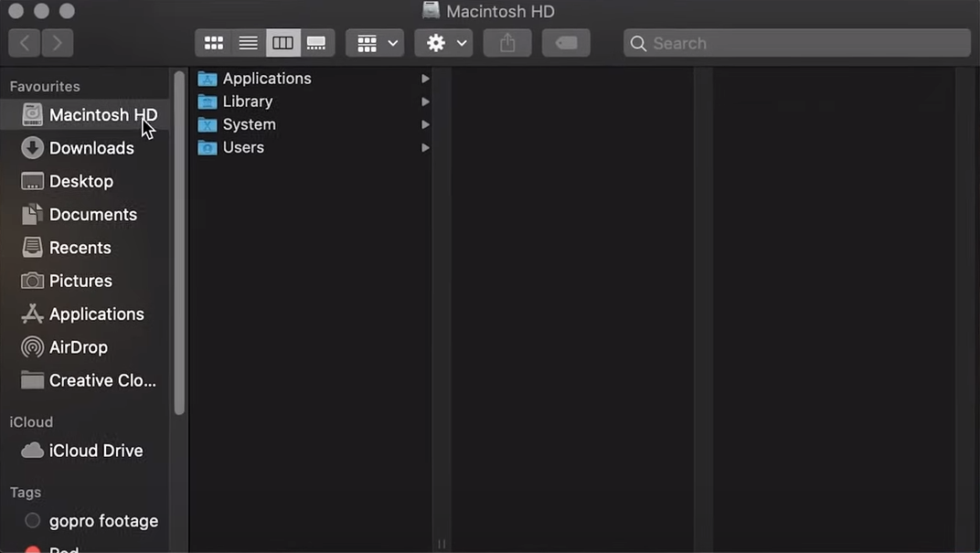
Task: Open the group-by arrangement dropdown
Action: pos(375,43)
